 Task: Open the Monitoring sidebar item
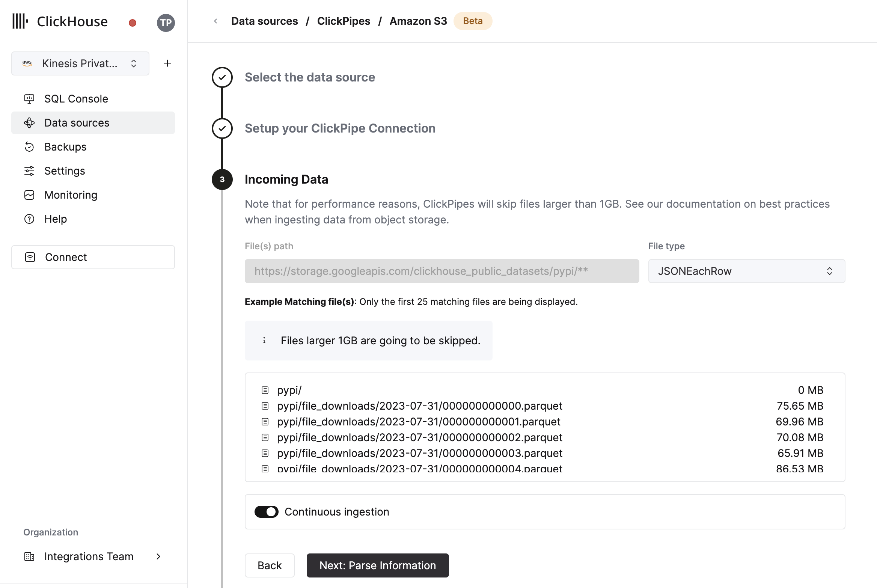(71, 195)
